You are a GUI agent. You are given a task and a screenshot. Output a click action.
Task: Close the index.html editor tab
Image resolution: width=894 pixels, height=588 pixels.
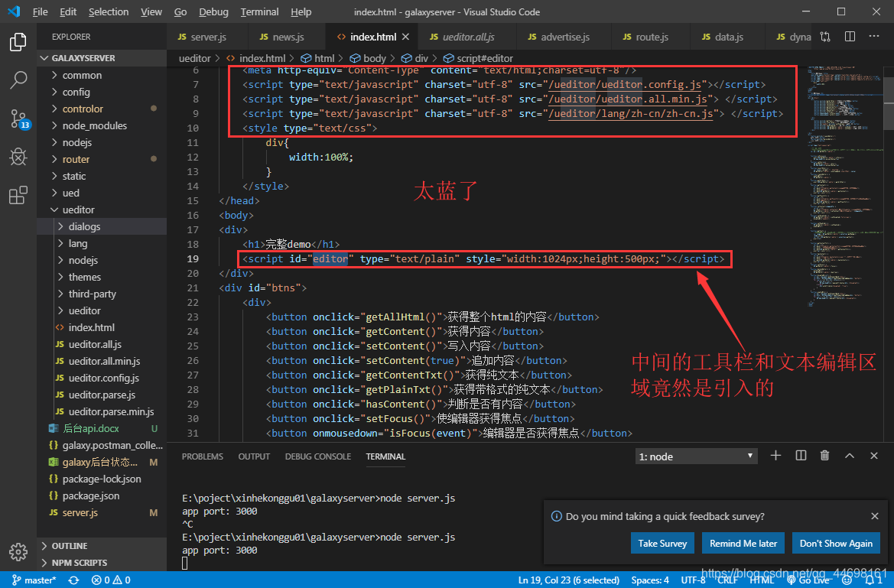coord(405,37)
